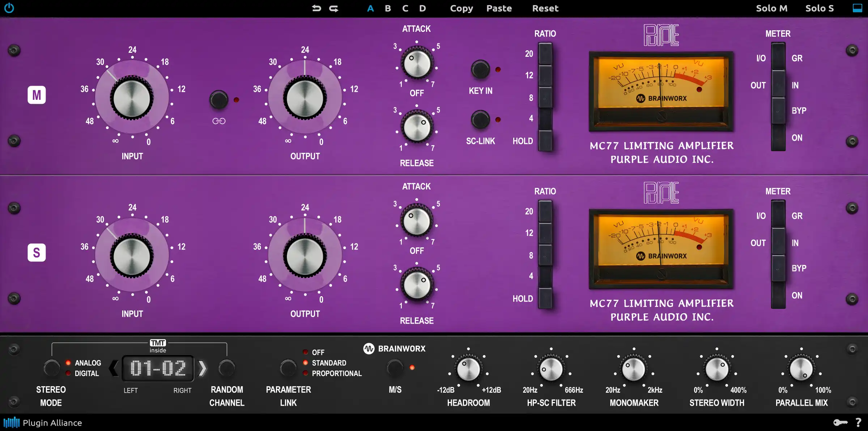The height and width of the screenshot is (431, 868).
Task: Click the Brainworx logo in the bottom panel
Action: click(395, 349)
